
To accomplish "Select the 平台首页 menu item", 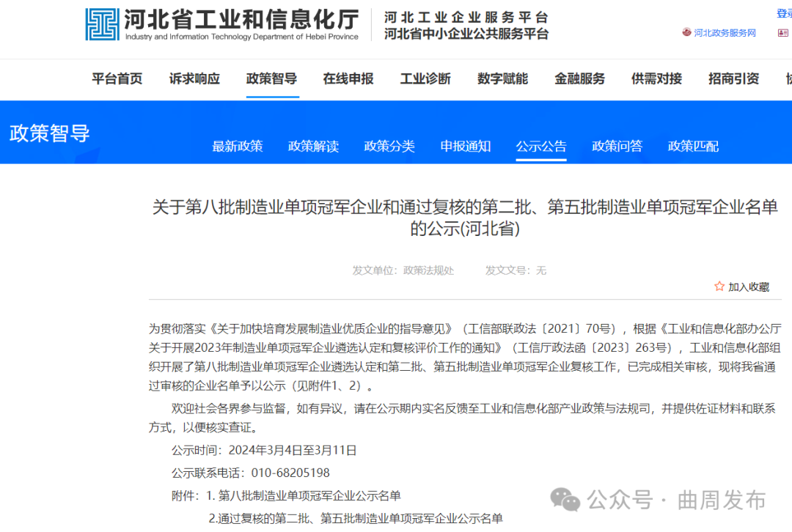I will point(117,79).
